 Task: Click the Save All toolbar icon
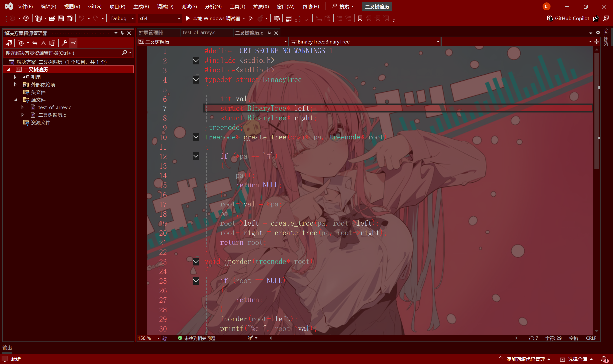click(70, 18)
